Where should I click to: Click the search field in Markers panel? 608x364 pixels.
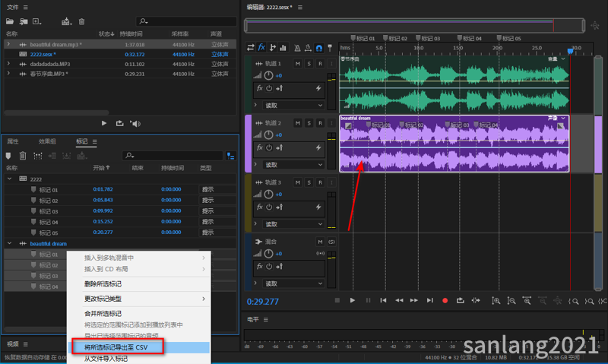coord(173,156)
